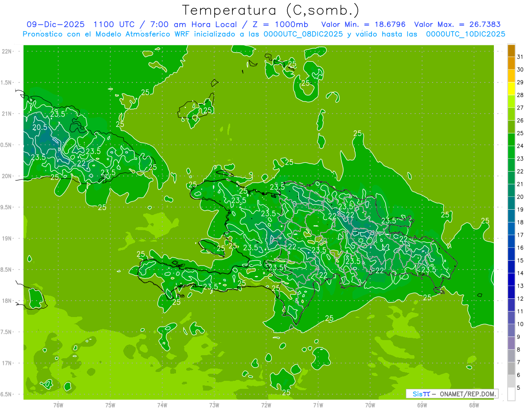Click 'Valor Min. = 18.6796' text
The height and width of the screenshot is (411, 532).
coord(364,24)
